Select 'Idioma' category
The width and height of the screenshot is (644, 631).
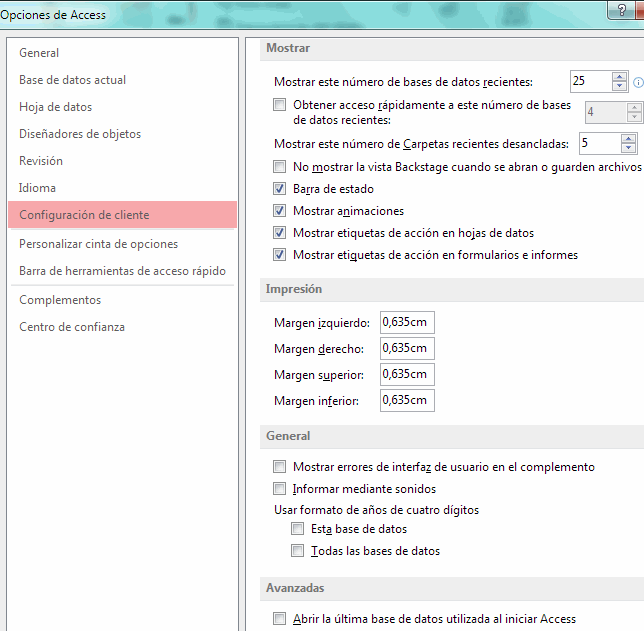point(122,188)
